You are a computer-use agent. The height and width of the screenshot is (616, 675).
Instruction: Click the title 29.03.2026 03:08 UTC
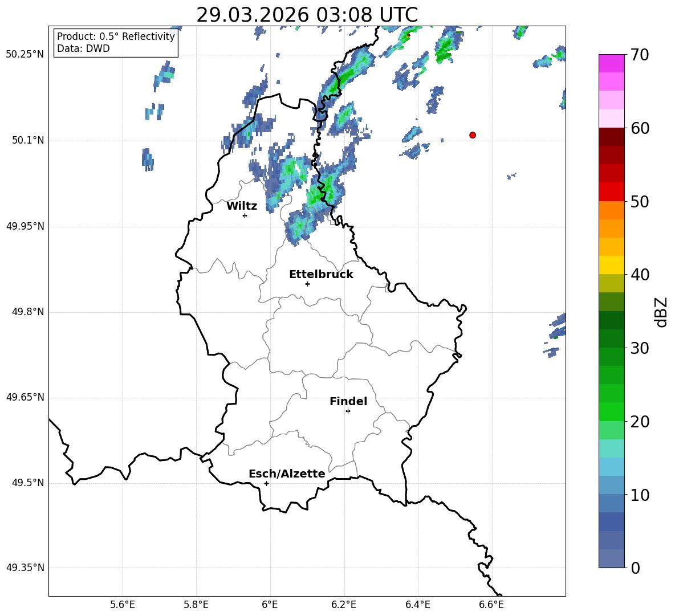coord(307,15)
